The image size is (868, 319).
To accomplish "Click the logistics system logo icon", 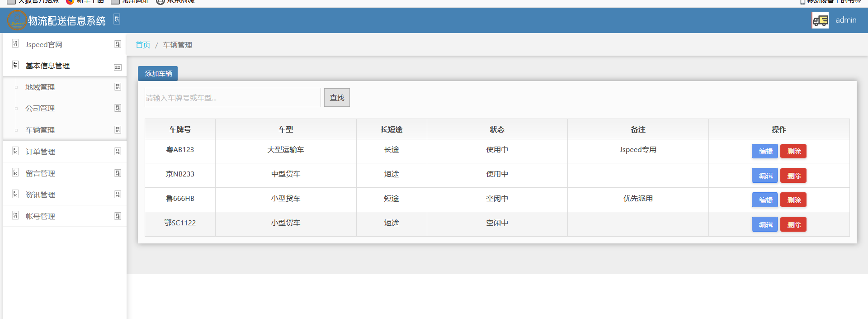I will (x=17, y=20).
